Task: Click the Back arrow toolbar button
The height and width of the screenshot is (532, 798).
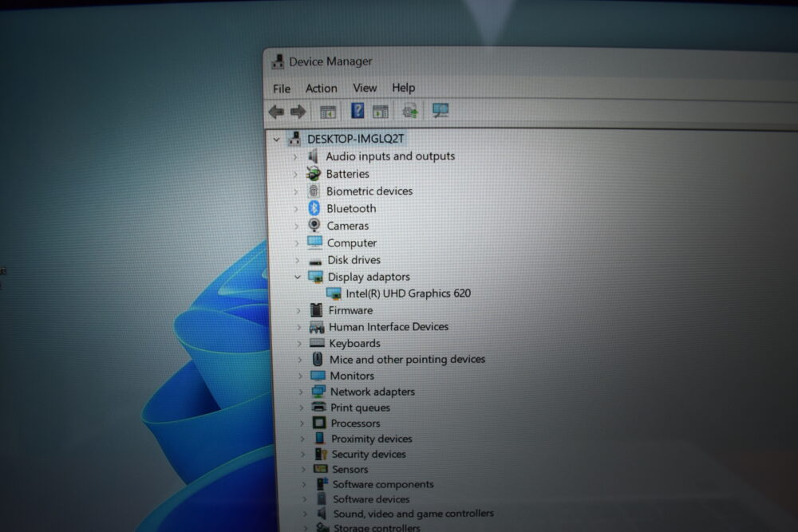Action: pyautogui.click(x=276, y=112)
